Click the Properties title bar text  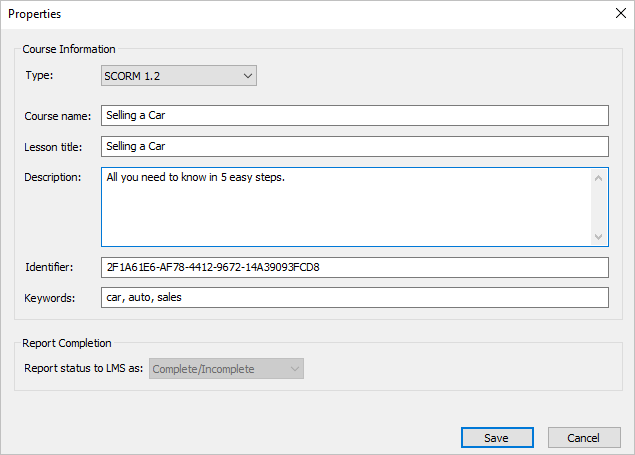click(x=35, y=15)
